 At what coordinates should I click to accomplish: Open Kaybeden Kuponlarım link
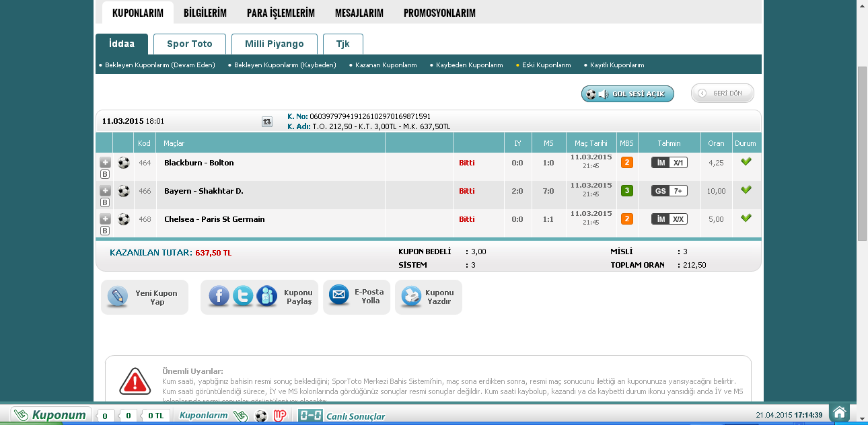[470, 65]
